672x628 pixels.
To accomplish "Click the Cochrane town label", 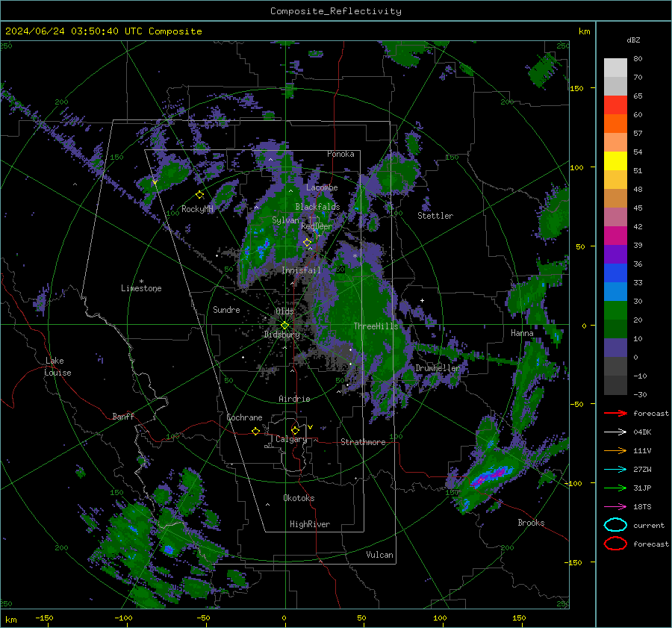I will point(244,417).
